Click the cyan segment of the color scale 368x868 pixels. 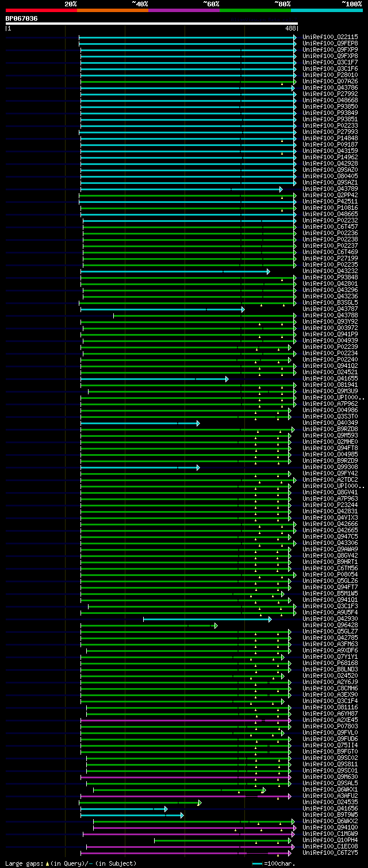click(326, 10)
